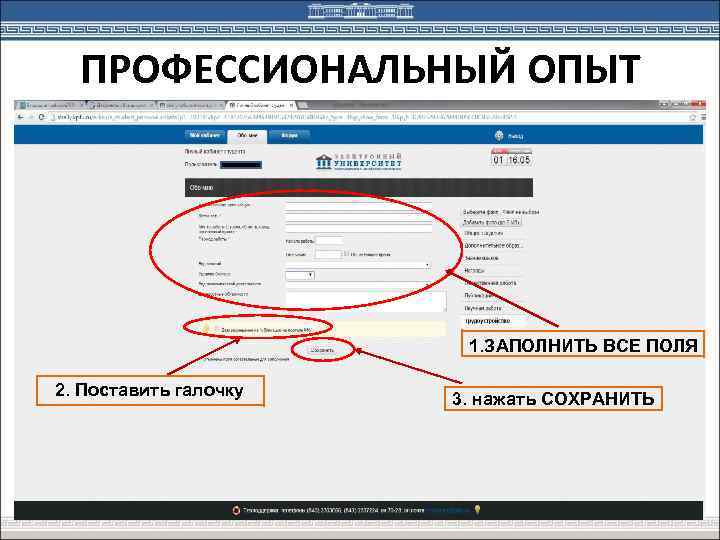Select Трудоустройство in the side menu

coord(488,321)
